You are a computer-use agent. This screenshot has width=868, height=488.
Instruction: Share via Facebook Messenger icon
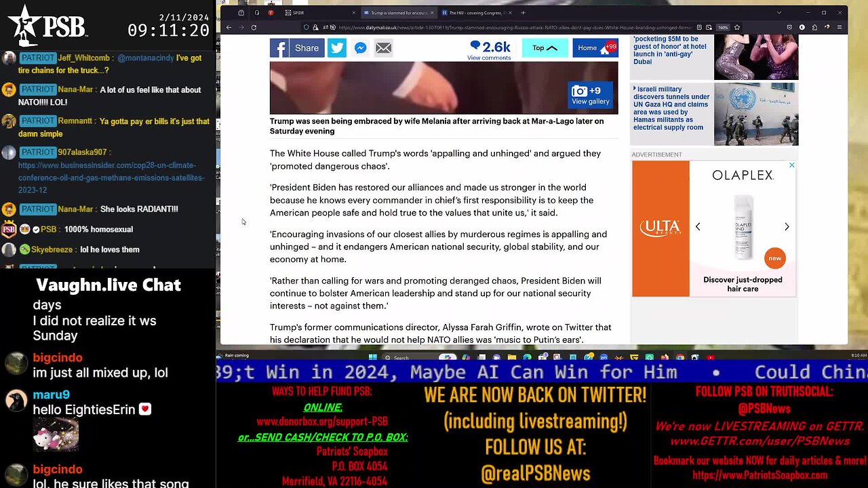click(361, 48)
